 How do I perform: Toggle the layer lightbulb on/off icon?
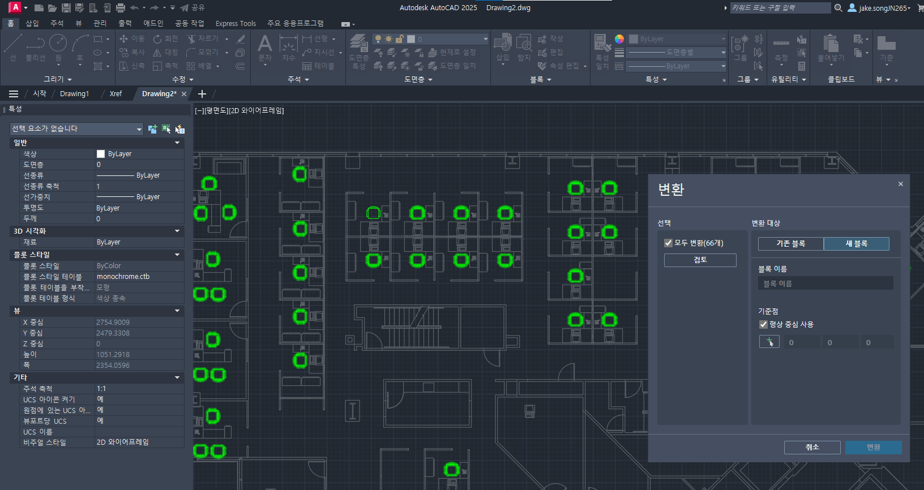pyautogui.click(x=378, y=39)
